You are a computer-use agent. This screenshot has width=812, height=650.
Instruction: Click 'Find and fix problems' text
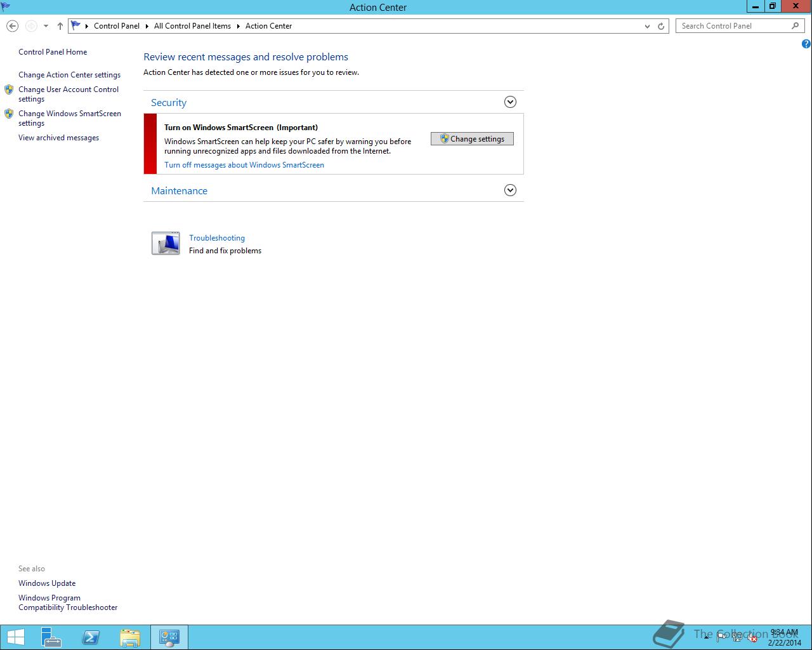[225, 251]
